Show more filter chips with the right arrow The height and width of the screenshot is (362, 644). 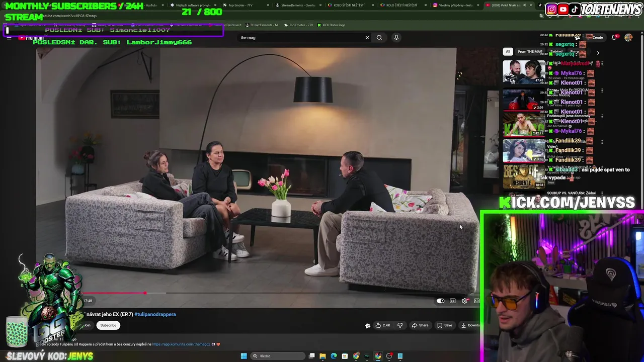(598, 52)
